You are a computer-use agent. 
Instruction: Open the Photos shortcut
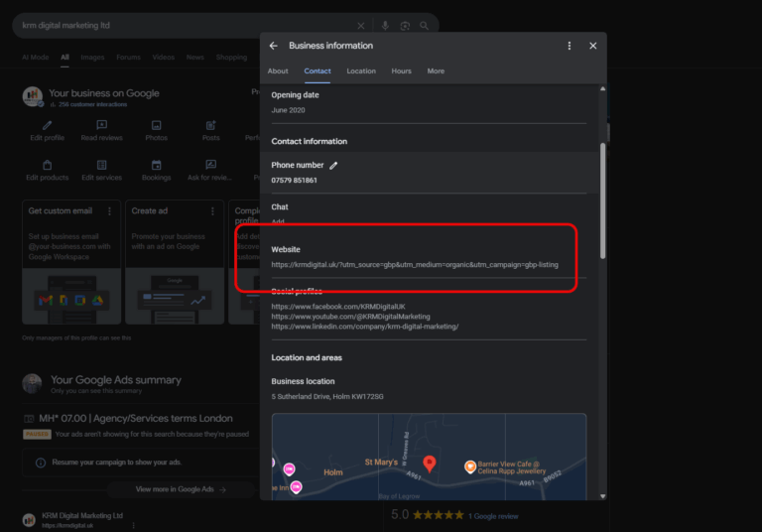pyautogui.click(x=156, y=126)
